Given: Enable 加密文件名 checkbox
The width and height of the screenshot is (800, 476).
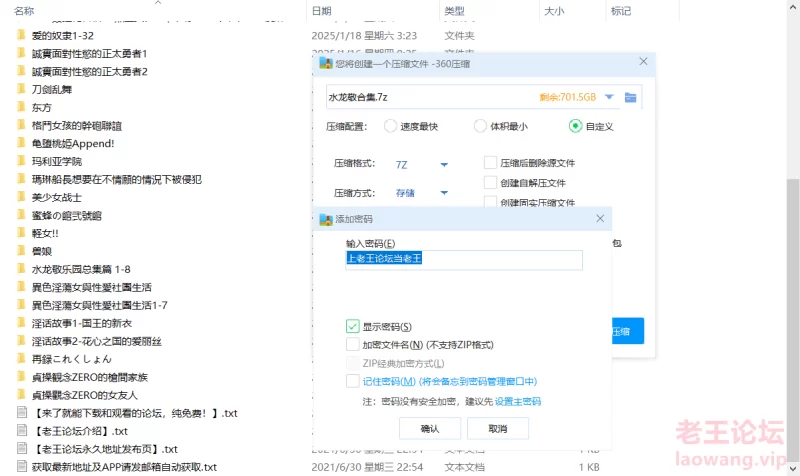Looking at the screenshot, I should point(353,344).
